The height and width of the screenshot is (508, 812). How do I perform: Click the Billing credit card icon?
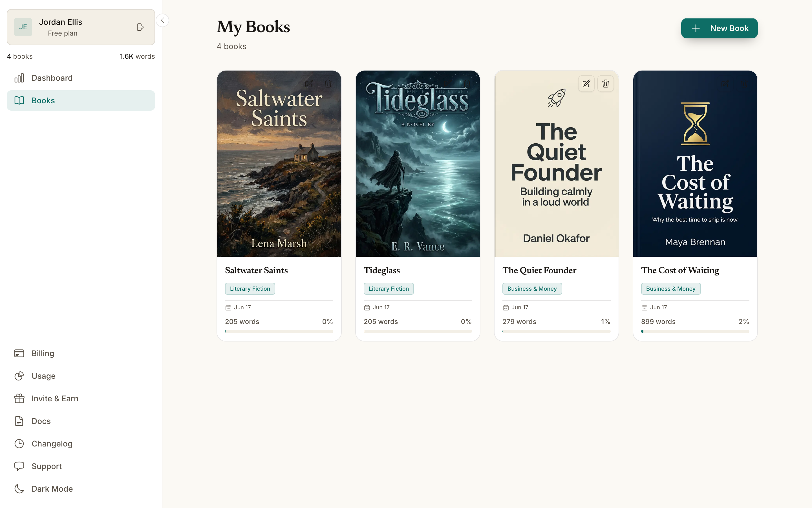[19, 353]
